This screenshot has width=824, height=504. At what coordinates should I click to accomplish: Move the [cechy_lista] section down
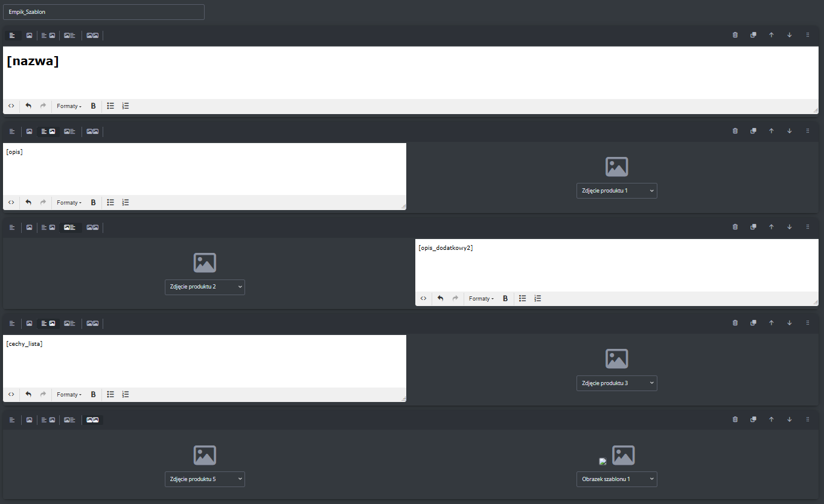[789, 324]
